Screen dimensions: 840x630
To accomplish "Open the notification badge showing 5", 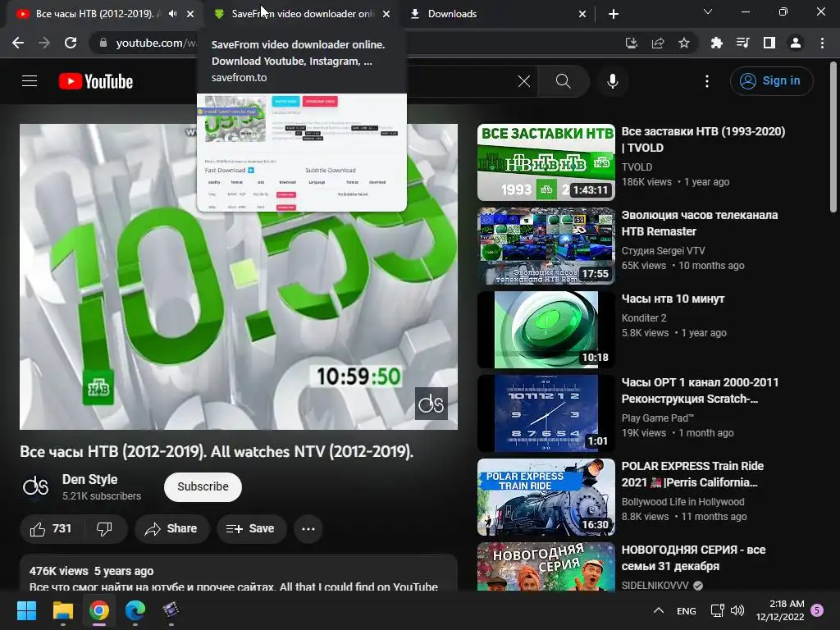I will [x=817, y=610].
